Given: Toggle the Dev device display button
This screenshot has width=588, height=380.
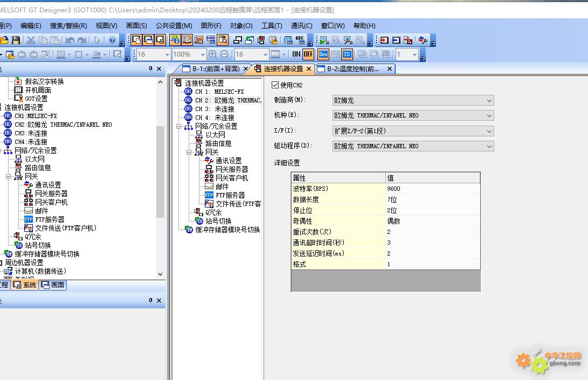Looking at the screenshot, I should click(323, 54).
